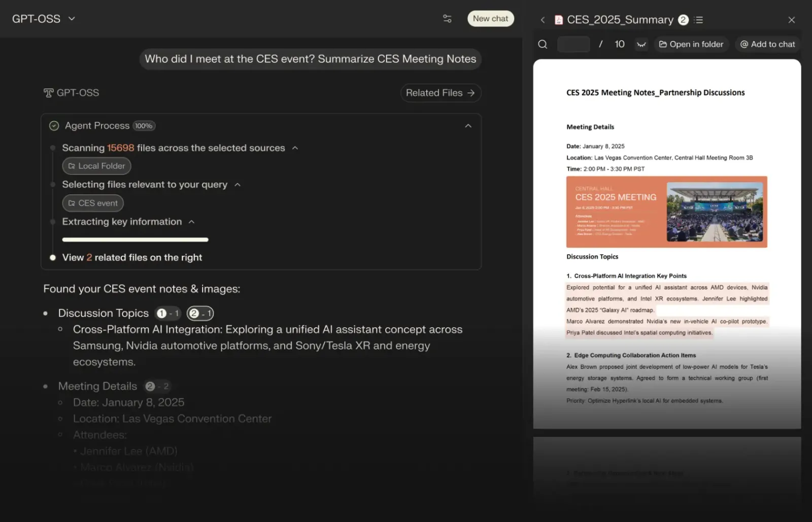The height and width of the screenshot is (522, 812).
Task: Click the extraction progress bar
Action: 135,239
